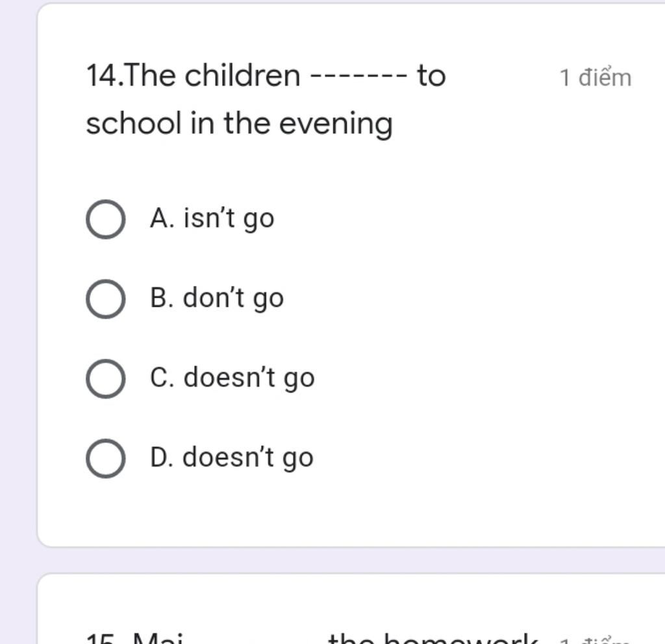Click the question 14 title text
The image size is (665, 644).
click(x=266, y=100)
